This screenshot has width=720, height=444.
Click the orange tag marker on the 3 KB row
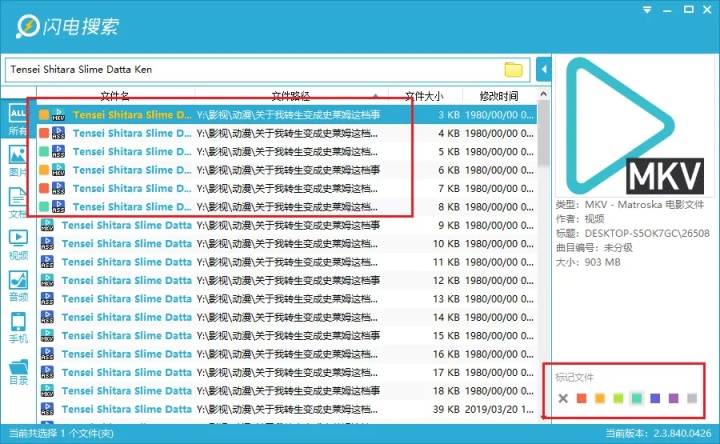pos(44,115)
